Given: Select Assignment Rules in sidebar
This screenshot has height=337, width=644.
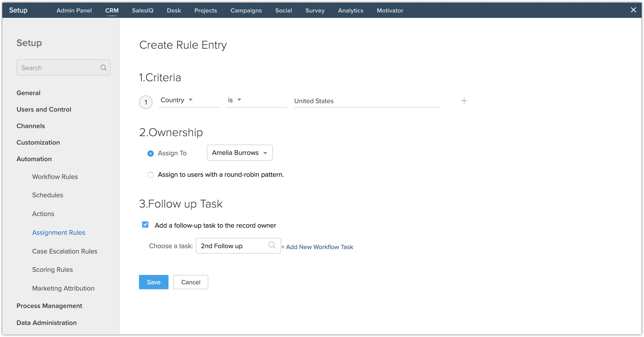Looking at the screenshot, I should (x=59, y=232).
